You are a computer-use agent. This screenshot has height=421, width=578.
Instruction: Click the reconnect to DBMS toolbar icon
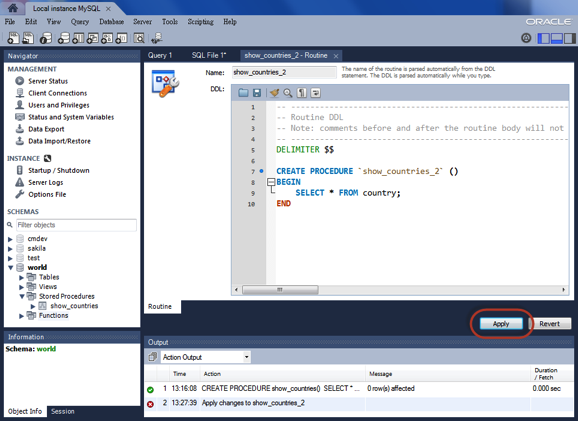click(157, 38)
